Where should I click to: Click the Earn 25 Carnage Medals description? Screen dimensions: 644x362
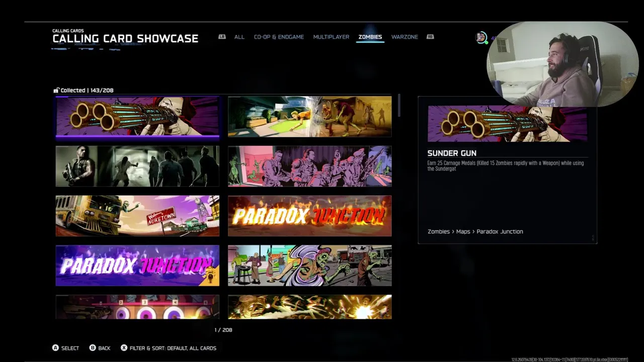506,166
